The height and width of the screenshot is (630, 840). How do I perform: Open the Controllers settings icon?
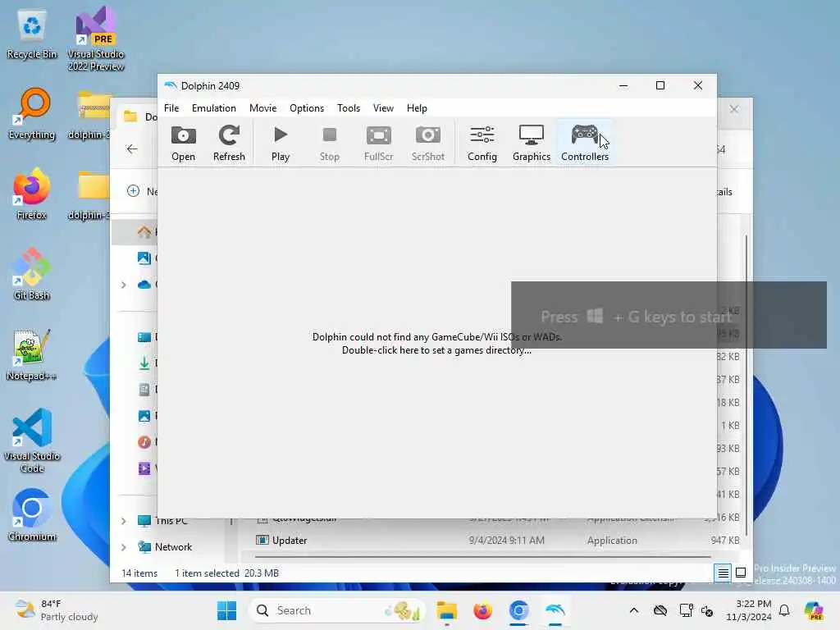click(x=585, y=143)
